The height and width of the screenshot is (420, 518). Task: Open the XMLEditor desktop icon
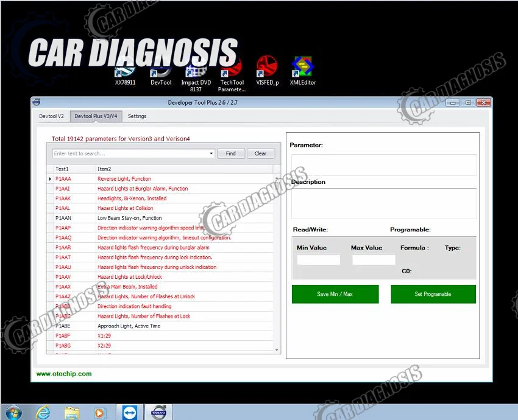[x=303, y=70]
